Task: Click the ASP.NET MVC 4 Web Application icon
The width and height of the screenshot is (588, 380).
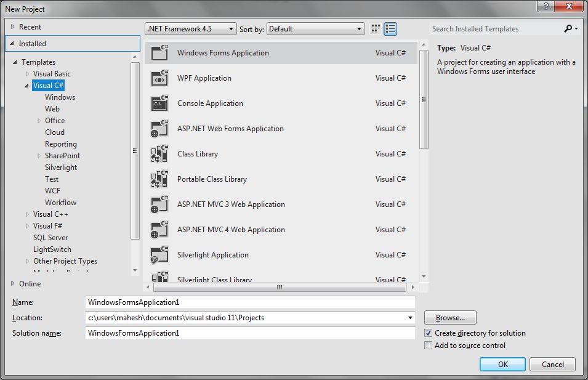Action: (x=159, y=230)
